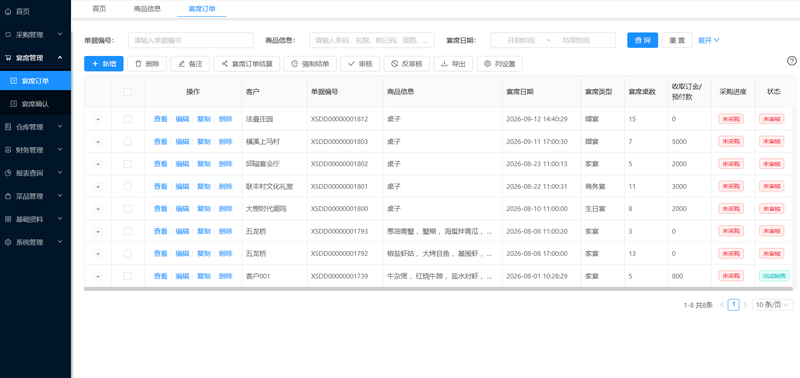Click the 审核 approve button
This screenshot has height=378, width=800.
pos(360,64)
